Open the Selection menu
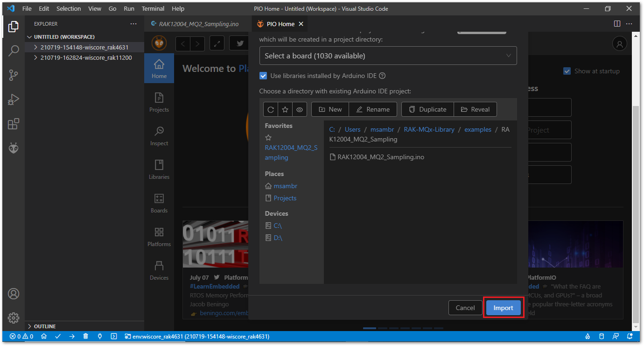The image size is (644, 346). pyautogui.click(x=68, y=8)
